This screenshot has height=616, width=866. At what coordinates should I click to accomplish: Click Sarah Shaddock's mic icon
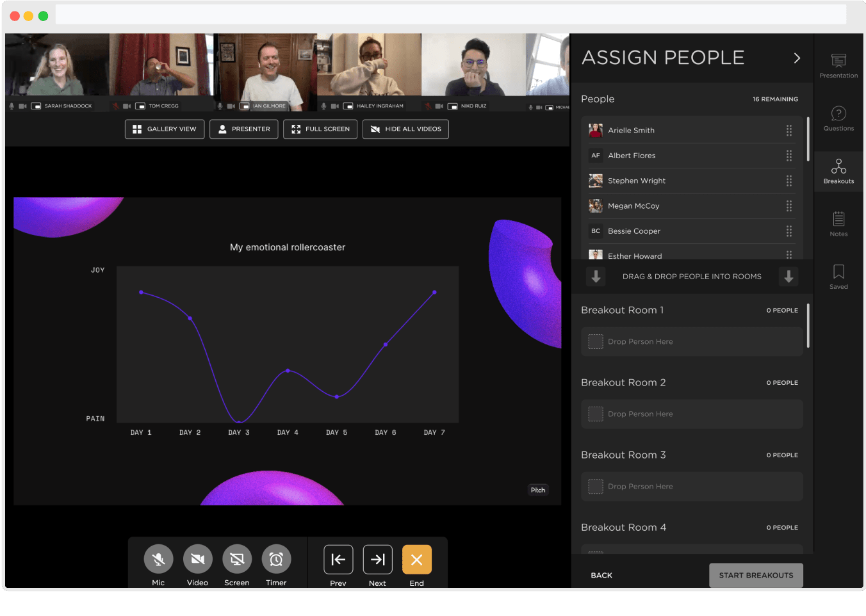tap(12, 106)
